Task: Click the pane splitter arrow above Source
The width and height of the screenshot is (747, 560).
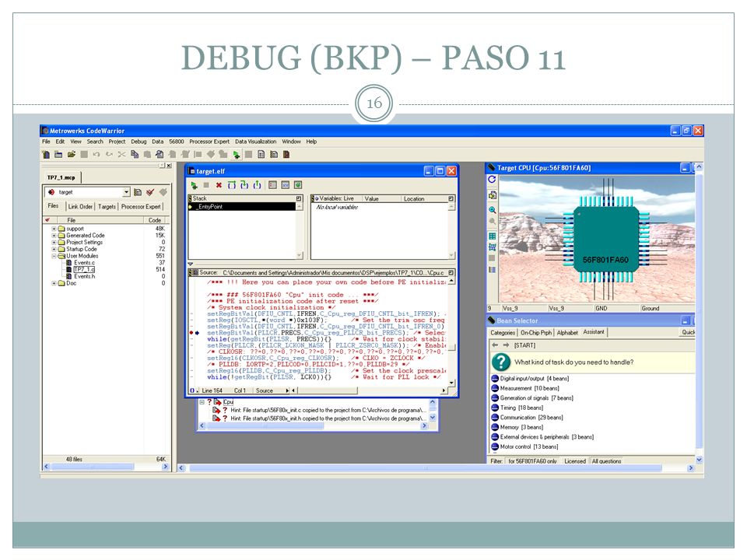Action: (x=191, y=264)
